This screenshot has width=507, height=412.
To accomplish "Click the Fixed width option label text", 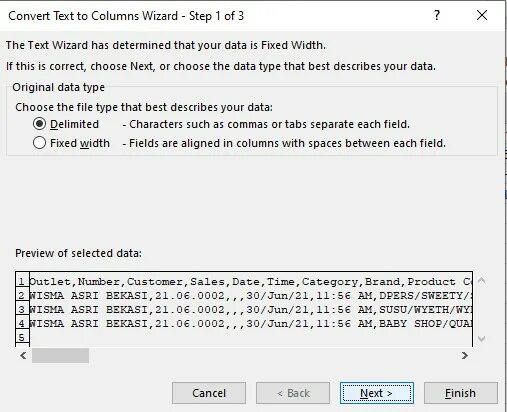I will pos(80,143).
